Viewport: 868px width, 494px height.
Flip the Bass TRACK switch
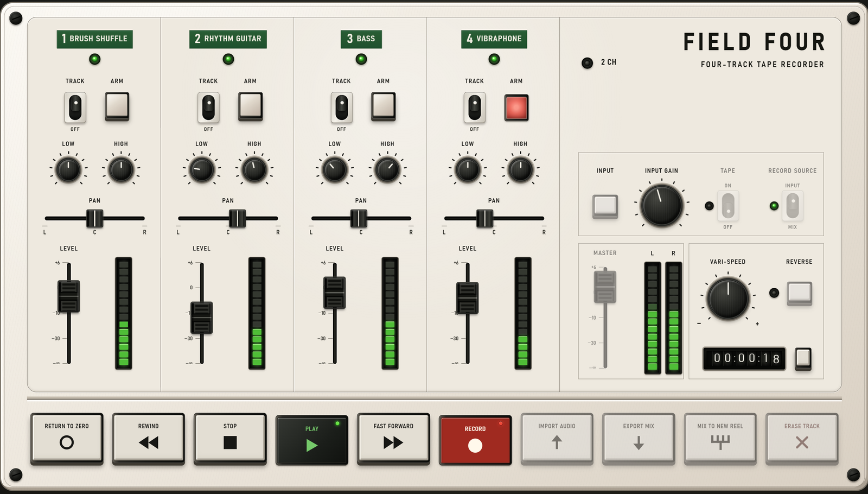pyautogui.click(x=341, y=107)
